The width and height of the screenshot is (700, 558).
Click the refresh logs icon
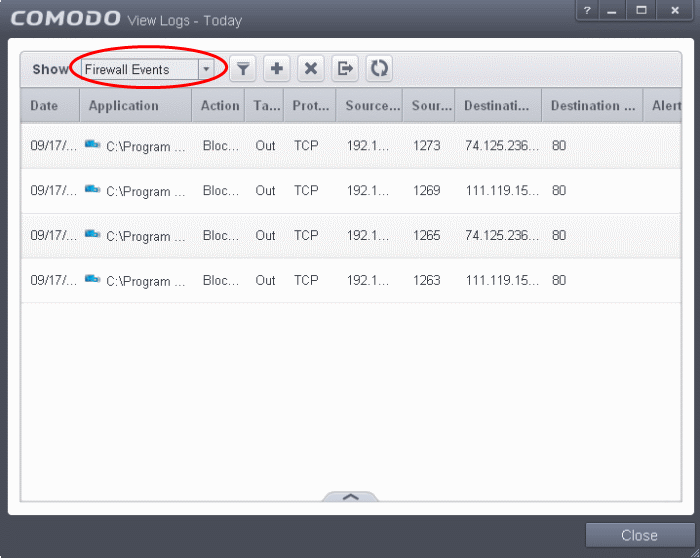pyautogui.click(x=379, y=69)
